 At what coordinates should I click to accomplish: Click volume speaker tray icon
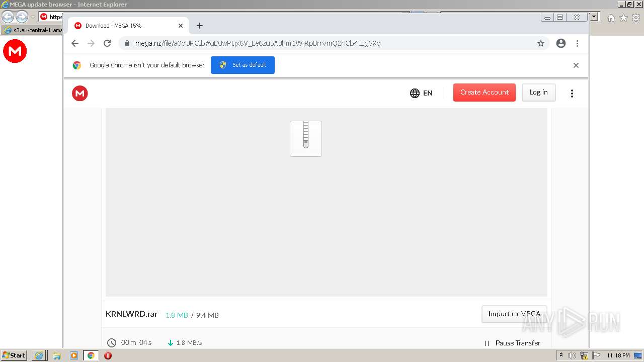click(572, 355)
